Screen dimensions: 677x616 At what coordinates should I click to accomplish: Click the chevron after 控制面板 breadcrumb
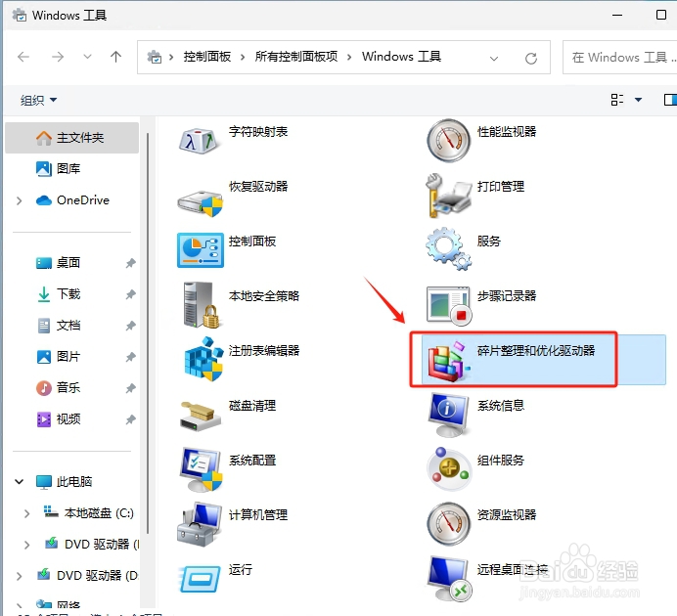pyautogui.click(x=243, y=57)
